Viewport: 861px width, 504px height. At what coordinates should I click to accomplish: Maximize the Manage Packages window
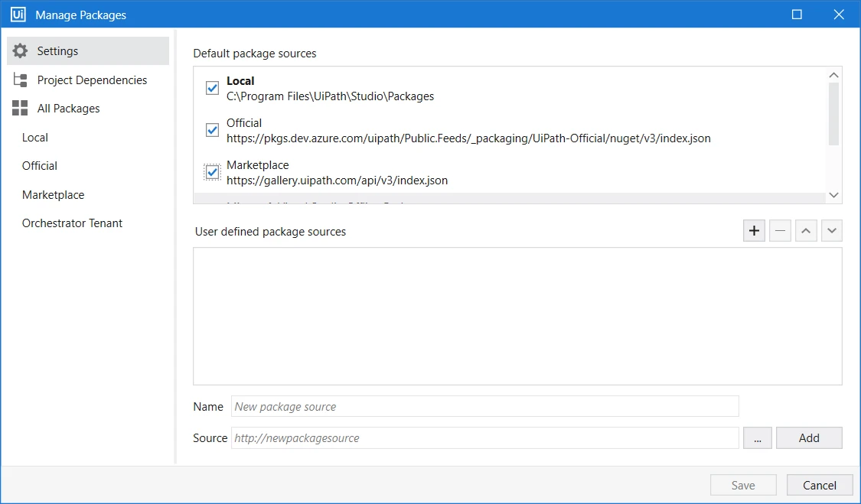(797, 15)
